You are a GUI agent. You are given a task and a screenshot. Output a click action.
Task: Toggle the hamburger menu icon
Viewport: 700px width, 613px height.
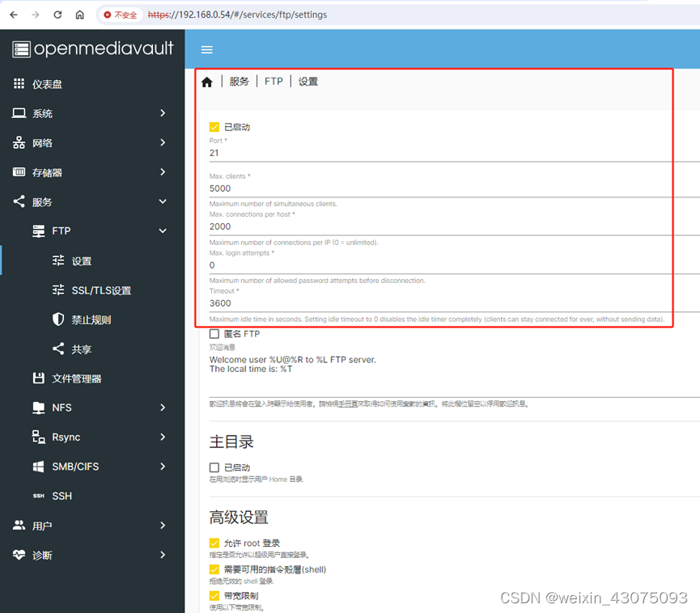pos(206,49)
